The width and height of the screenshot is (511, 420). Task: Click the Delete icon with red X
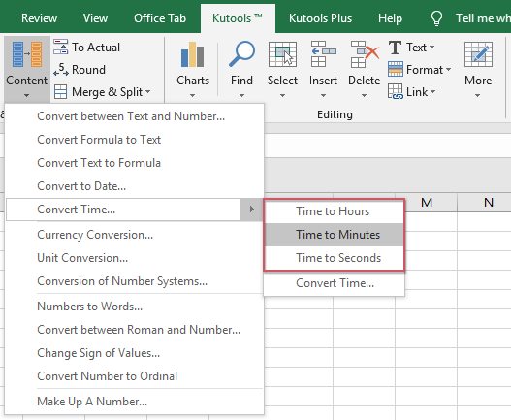click(365, 54)
